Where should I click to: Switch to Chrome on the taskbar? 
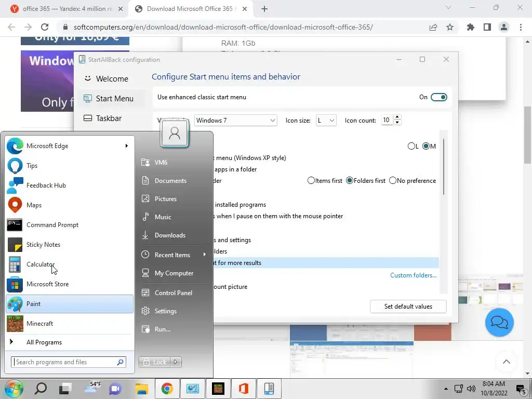167,389
